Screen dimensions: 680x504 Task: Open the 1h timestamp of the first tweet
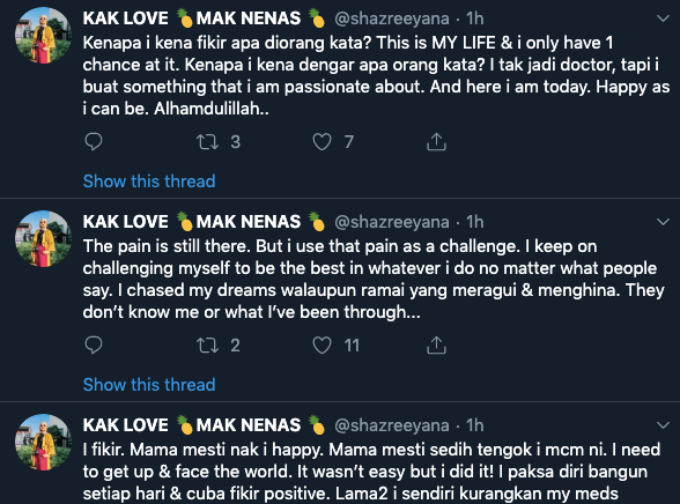point(474,18)
